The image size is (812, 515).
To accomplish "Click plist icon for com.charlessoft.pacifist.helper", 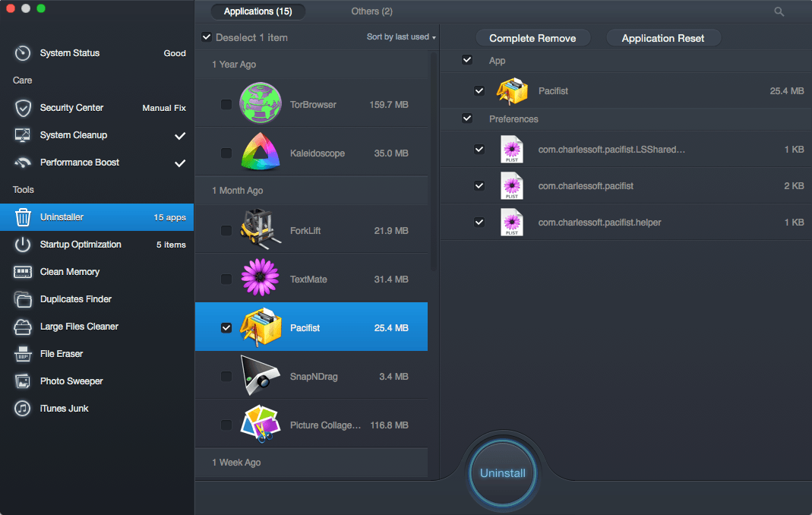I will [x=512, y=223].
